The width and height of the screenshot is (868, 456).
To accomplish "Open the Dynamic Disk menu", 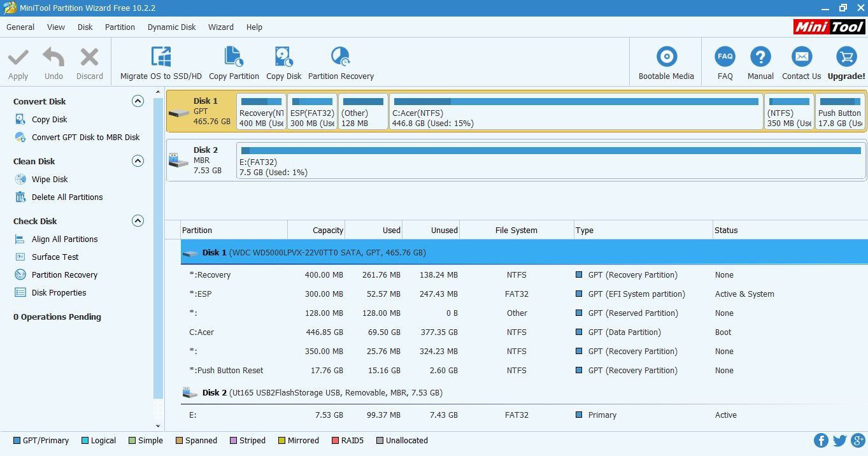I will click(172, 27).
